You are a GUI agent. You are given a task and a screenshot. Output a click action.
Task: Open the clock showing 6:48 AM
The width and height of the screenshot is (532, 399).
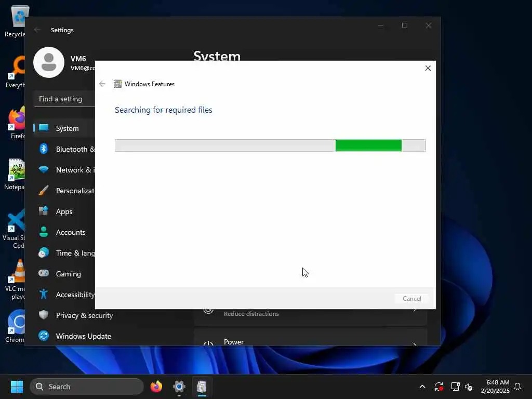495,387
